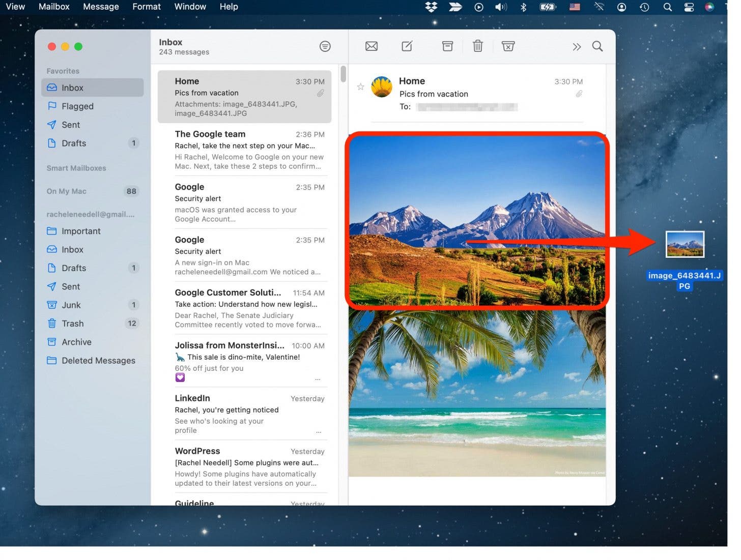
Task: Select the image_6483441.JPG desktop thumbnail
Action: (685, 244)
